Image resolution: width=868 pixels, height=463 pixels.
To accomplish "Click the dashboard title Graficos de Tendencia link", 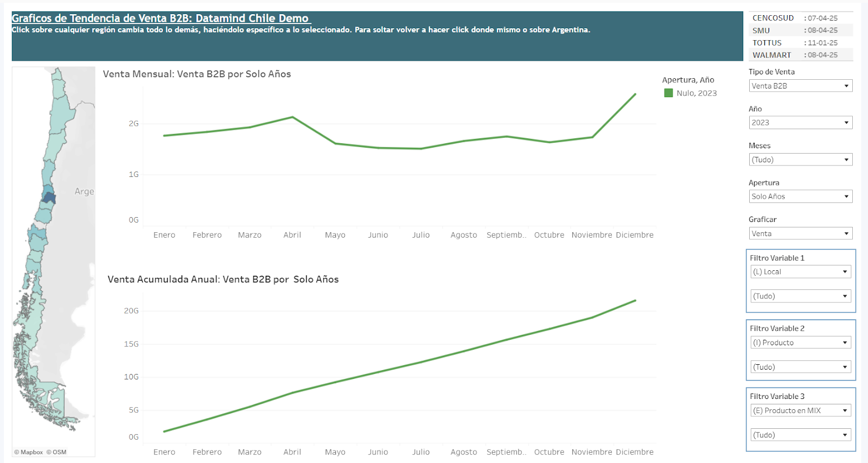I will (161, 18).
